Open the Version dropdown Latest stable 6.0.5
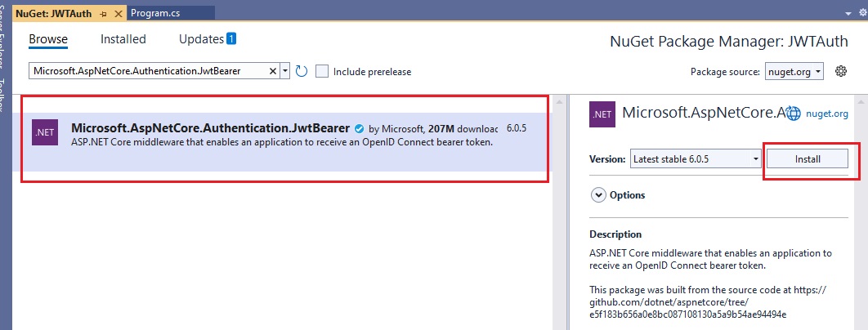 (696, 159)
